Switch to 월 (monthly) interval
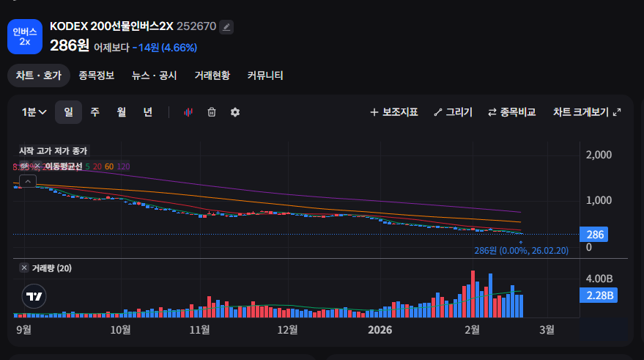 121,112
